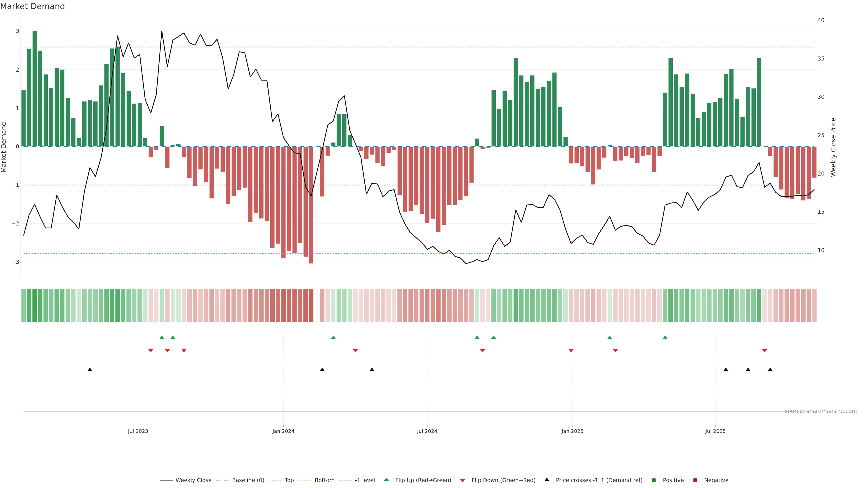Click first black triangle marker before Jul 2023
The image size is (868, 488).
(90, 370)
